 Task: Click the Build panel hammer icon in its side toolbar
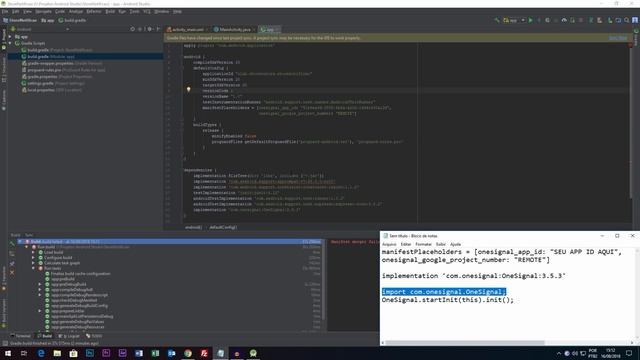click(12, 244)
